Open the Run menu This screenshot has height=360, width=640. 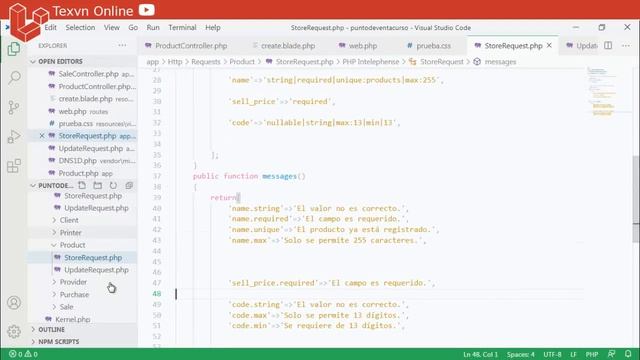153,27
